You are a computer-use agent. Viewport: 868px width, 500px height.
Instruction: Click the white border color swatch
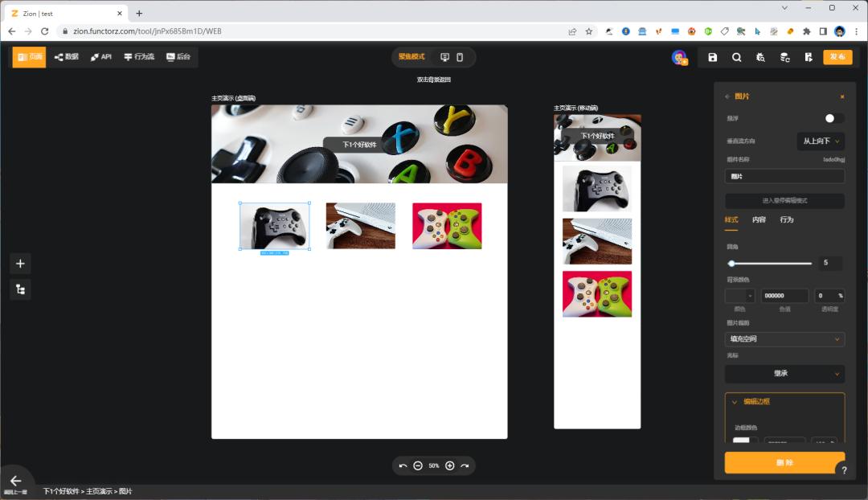click(741, 441)
